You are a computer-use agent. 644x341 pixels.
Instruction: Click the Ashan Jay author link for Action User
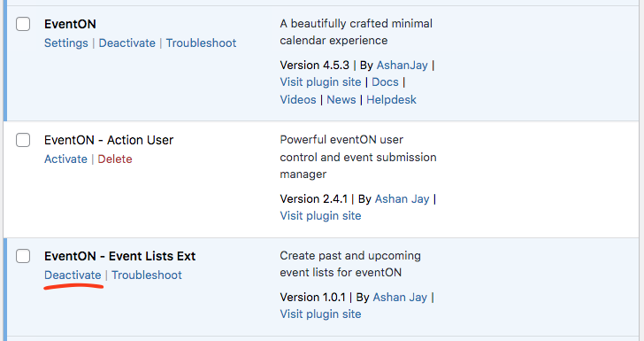[402, 198]
